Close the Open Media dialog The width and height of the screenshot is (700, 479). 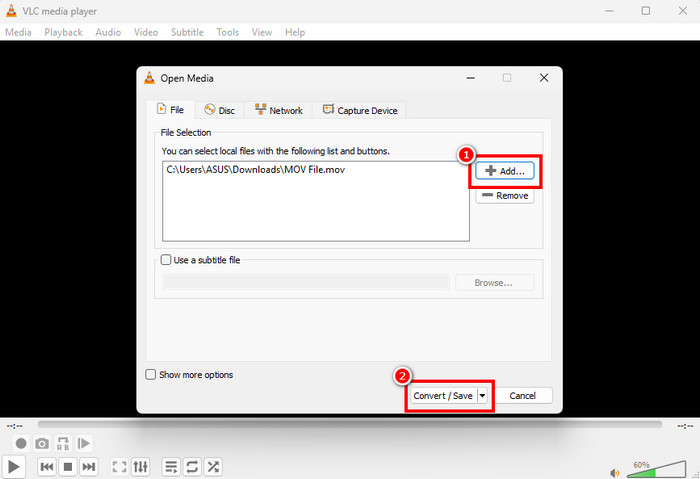coord(544,78)
